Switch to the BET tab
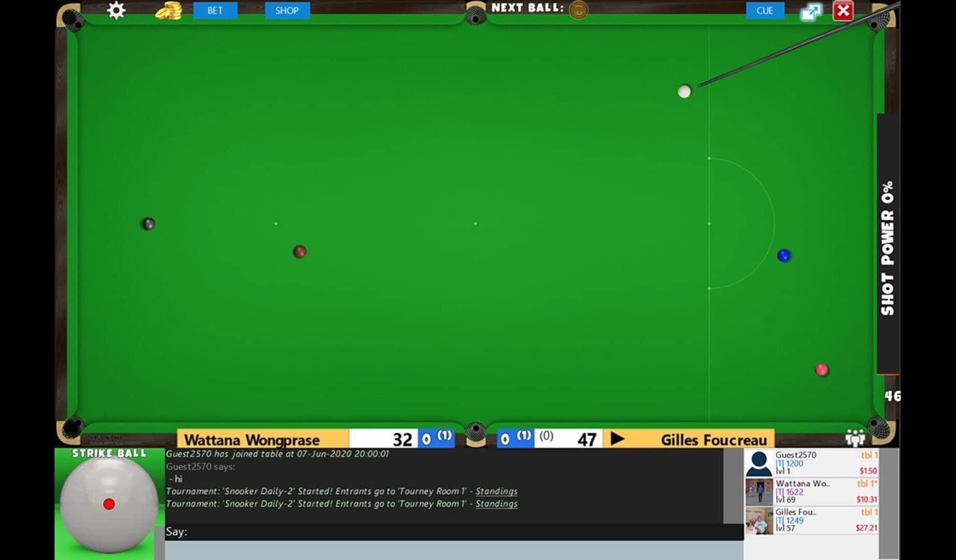Viewport: 956px width, 560px height. point(215,9)
